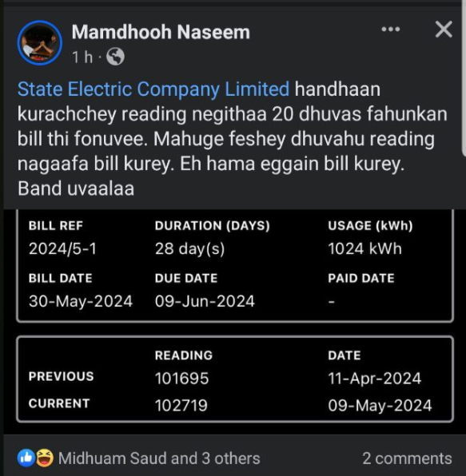
Task: Open Mamdhooh Naseem's profile picture
Action: 40,43
